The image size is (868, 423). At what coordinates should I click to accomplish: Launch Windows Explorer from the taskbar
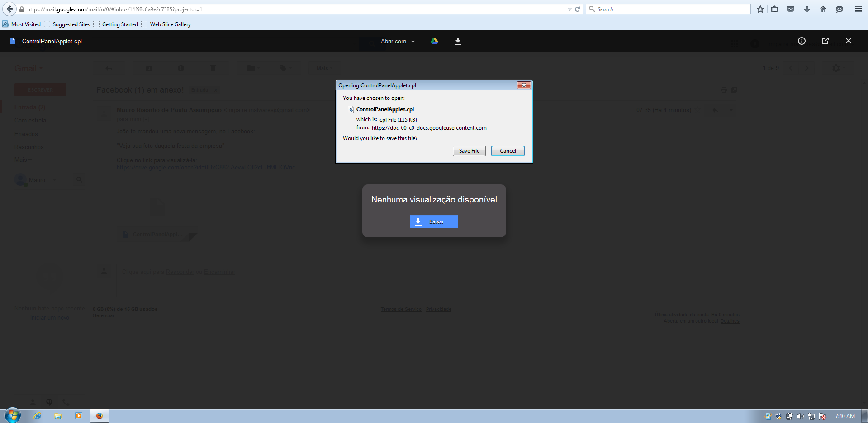(58, 416)
